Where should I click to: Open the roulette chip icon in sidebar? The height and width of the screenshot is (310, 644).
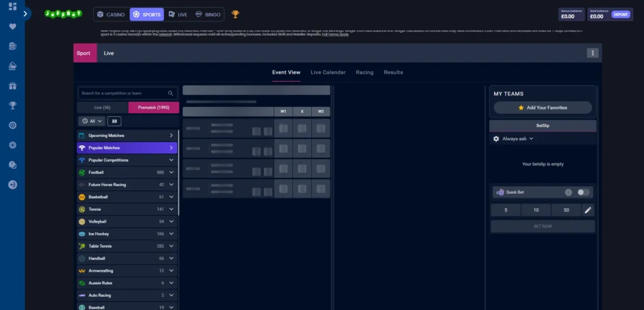coord(13,145)
